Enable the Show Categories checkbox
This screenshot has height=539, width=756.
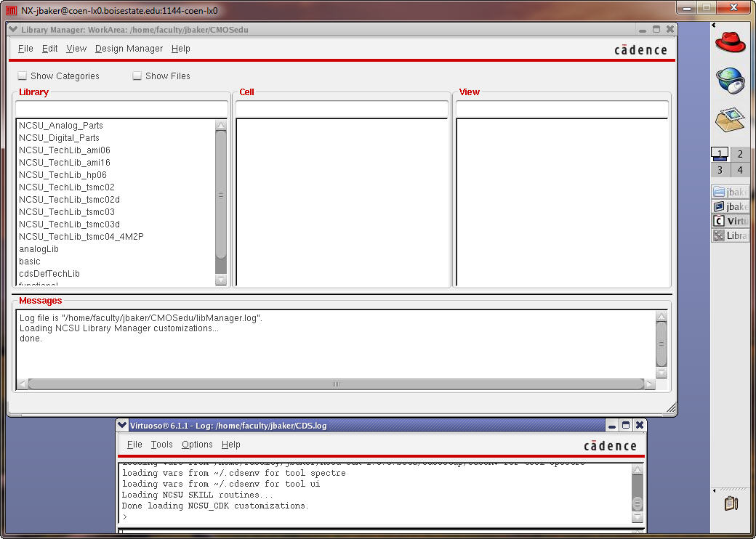[x=23, y=76]
